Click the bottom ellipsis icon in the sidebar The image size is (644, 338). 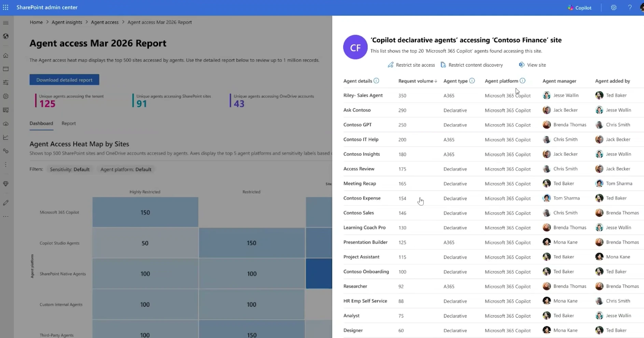click(6, 216)
